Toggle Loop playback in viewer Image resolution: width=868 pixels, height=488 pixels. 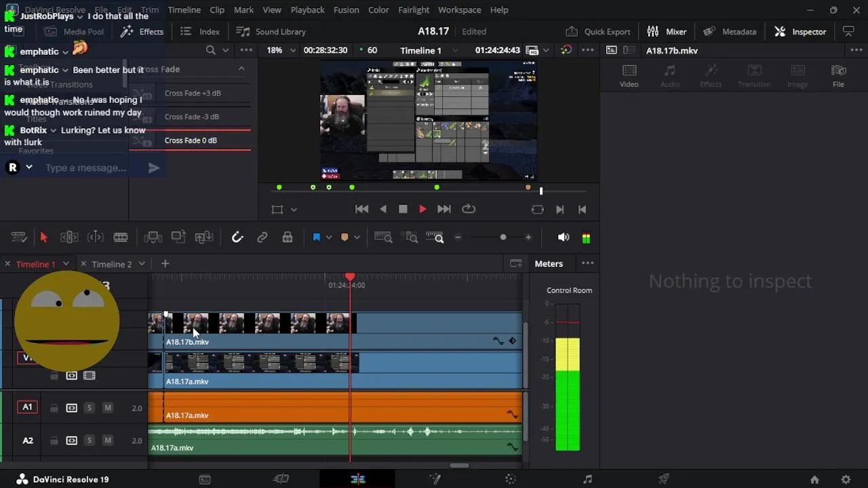[x=469, y=209]
